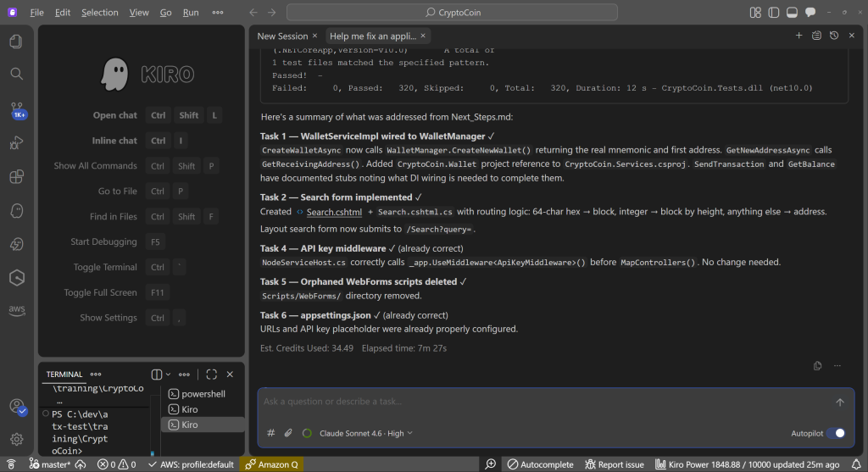Open the File menu
The height and width of the screenshot is (472, 868).
[37, 12]
